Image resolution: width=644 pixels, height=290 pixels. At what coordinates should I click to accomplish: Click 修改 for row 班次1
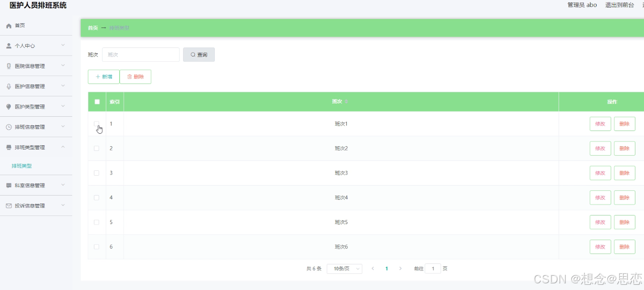[600, 124]
